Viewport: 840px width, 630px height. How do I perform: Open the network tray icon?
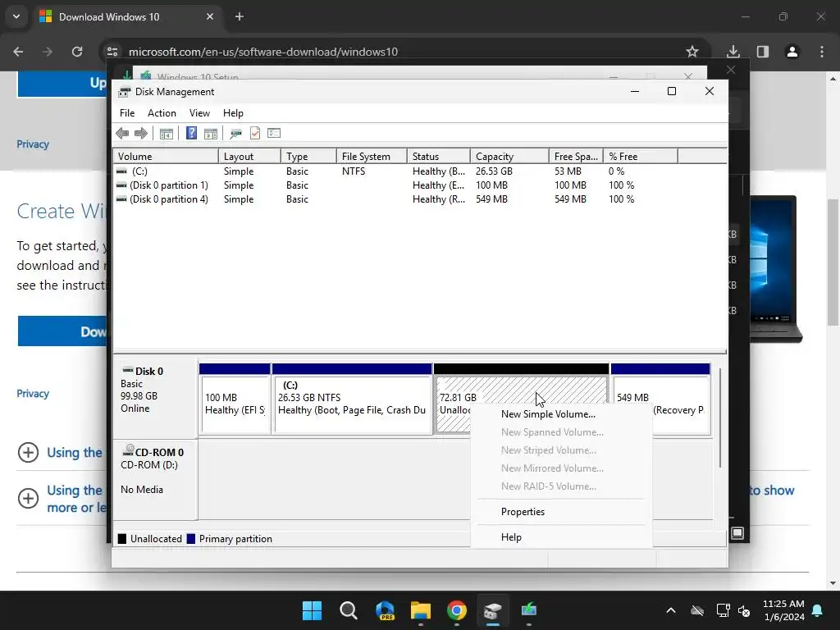[x=723, y=610]
